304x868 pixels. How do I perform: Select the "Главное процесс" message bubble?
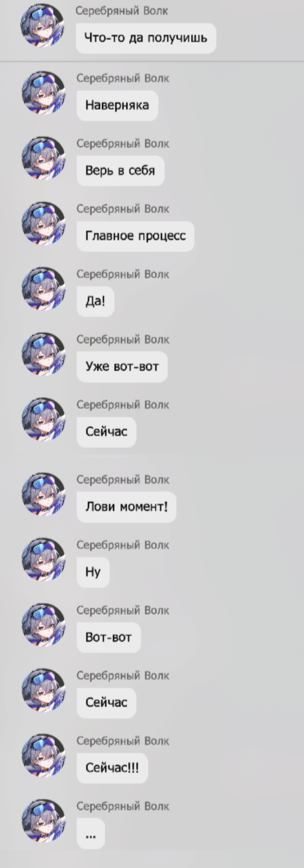pos(135,236)
